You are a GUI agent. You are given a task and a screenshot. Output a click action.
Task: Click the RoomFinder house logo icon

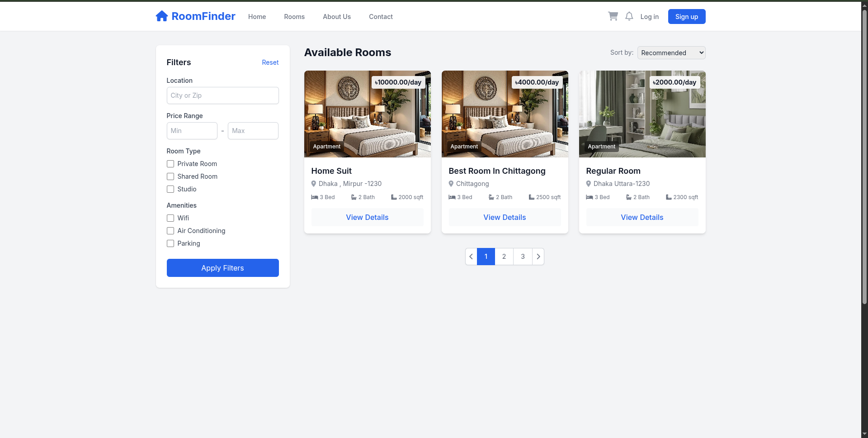point(161,16)
